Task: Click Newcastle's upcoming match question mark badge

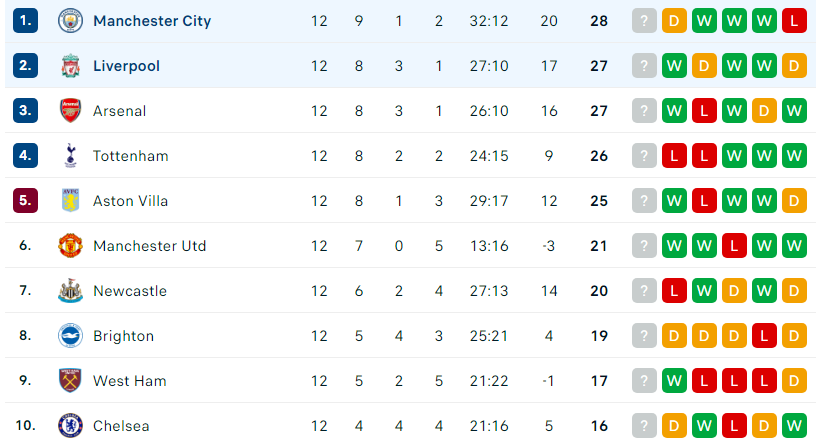Action: [x=644, y=291]
